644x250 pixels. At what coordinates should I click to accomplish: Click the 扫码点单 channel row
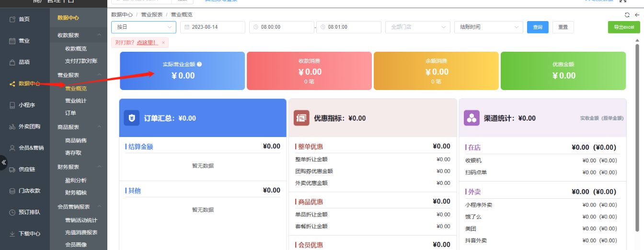click(x=542, y=172)
